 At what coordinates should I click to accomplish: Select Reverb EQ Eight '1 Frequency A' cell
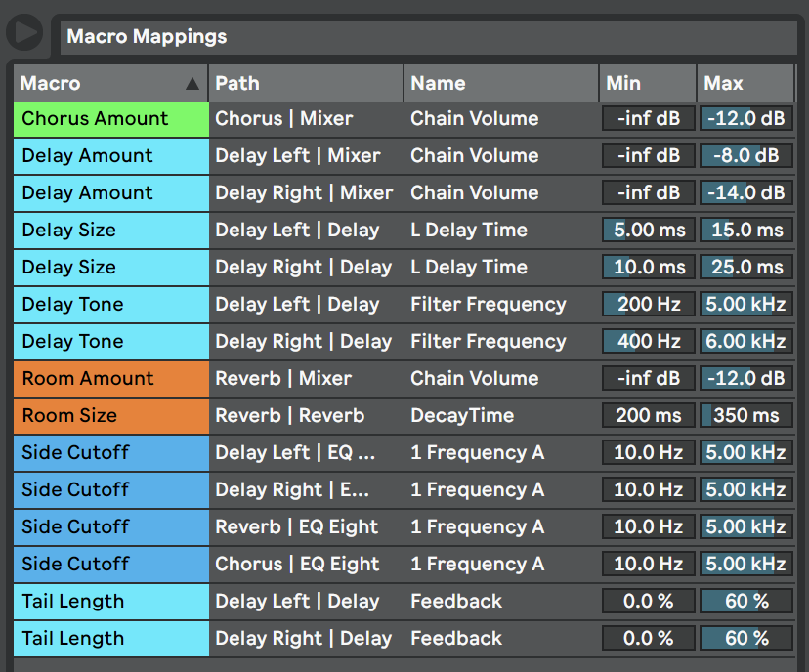(502, 527)
